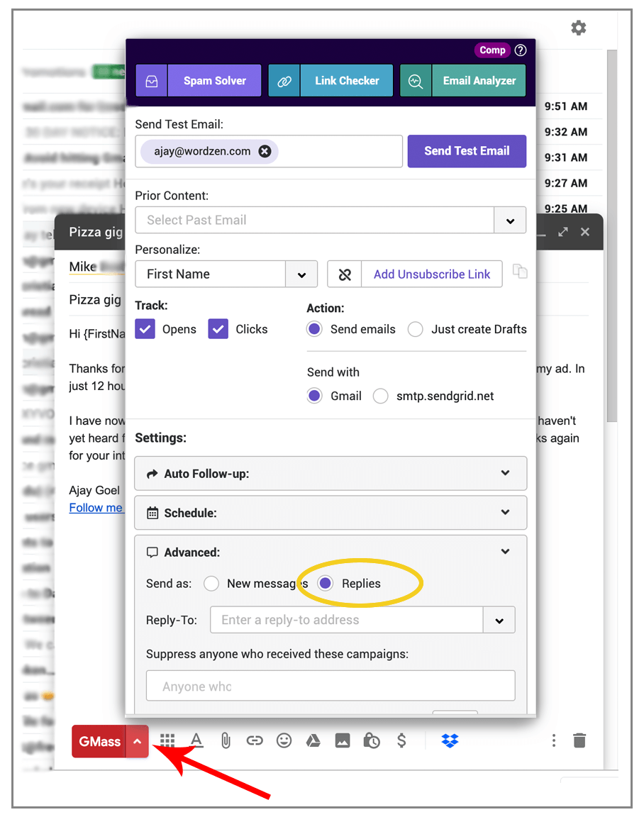644x817 pixels.
Task: Insert an emoji
Action: [284, 740]
